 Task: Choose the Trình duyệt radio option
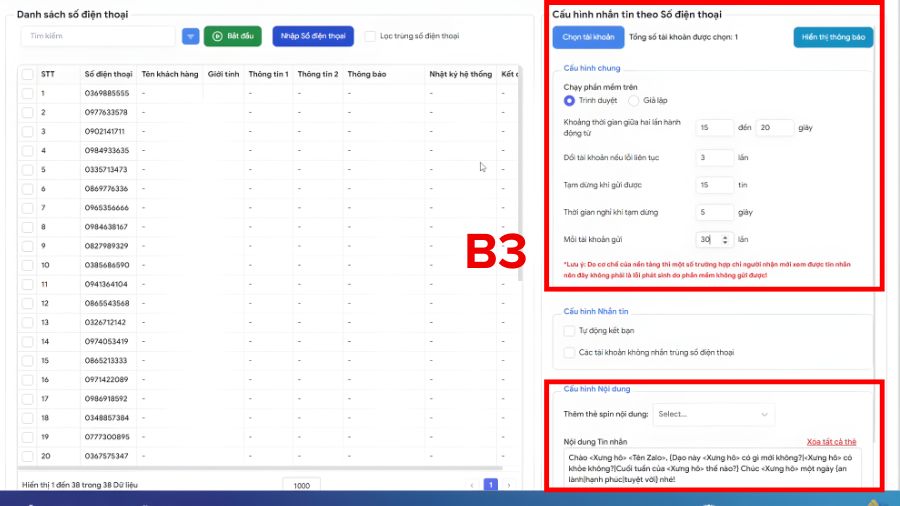pyautogui.click(x=569, y=100)
